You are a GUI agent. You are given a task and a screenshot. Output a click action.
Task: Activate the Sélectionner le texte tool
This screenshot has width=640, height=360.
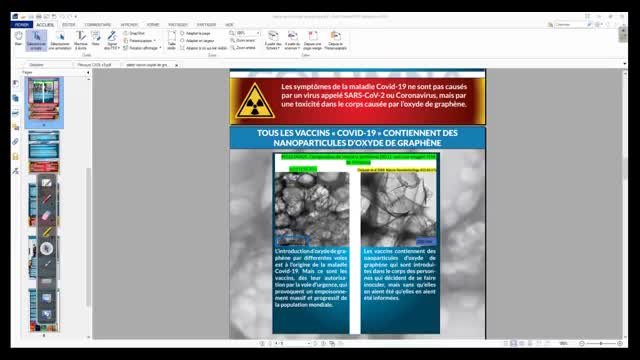coord(36,40)
